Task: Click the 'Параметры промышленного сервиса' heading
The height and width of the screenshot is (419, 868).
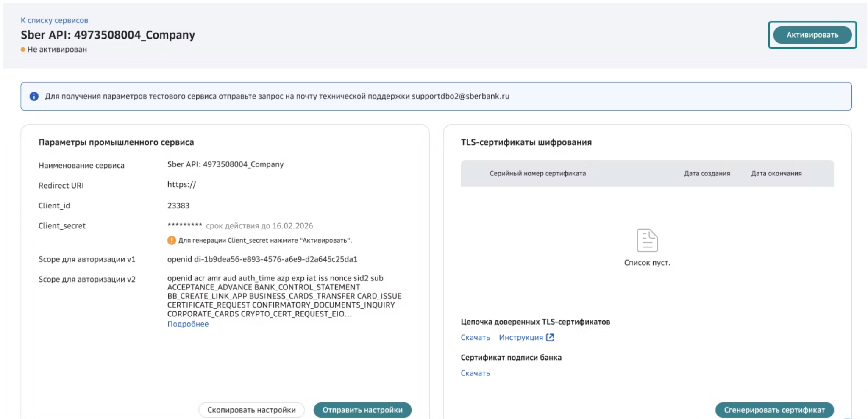Action: [116, 142]
